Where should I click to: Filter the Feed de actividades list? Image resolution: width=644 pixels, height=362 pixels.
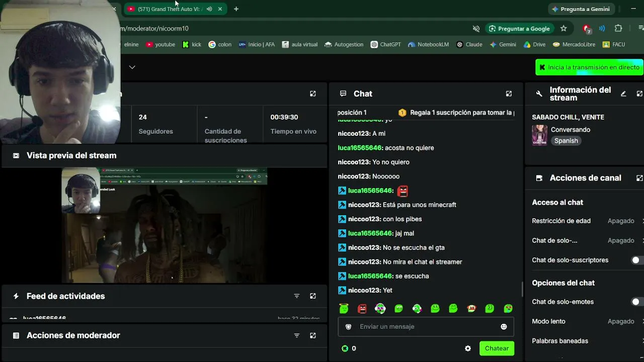[297, 296]
